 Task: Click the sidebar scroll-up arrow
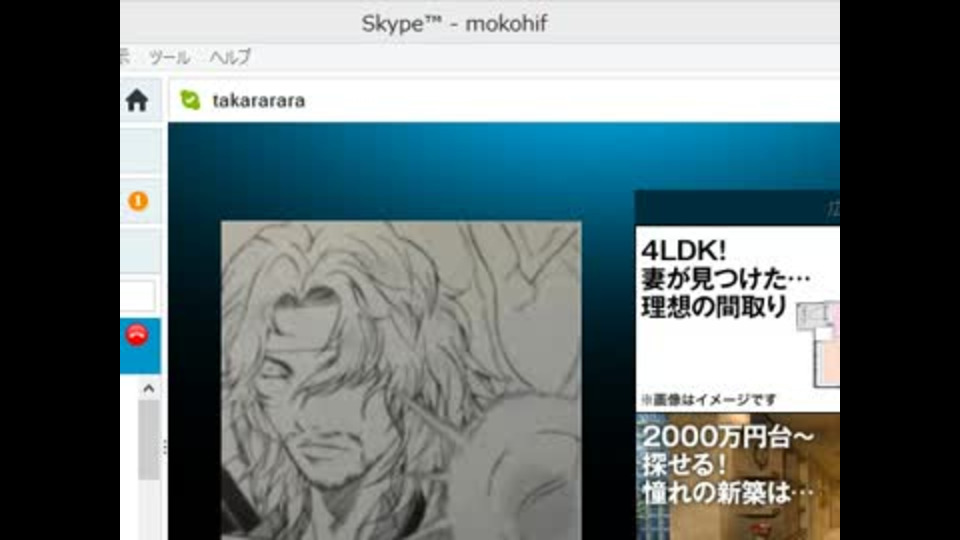[x=149, y=389]
